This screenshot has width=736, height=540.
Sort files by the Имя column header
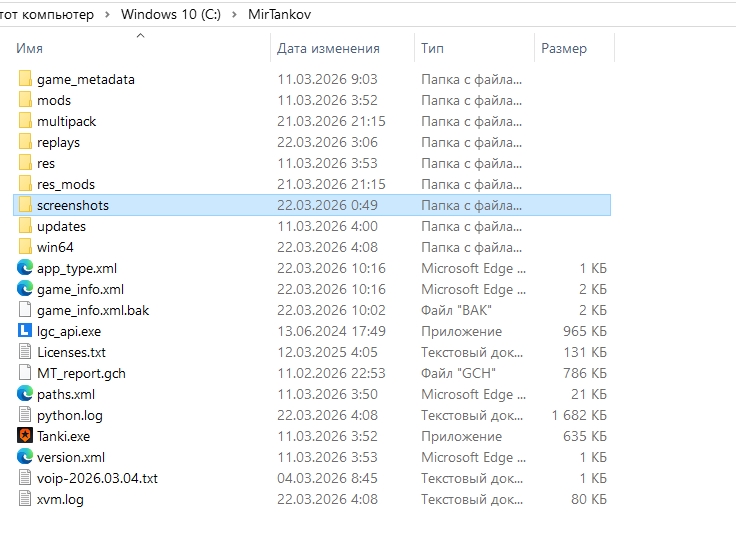coord(30,48)
